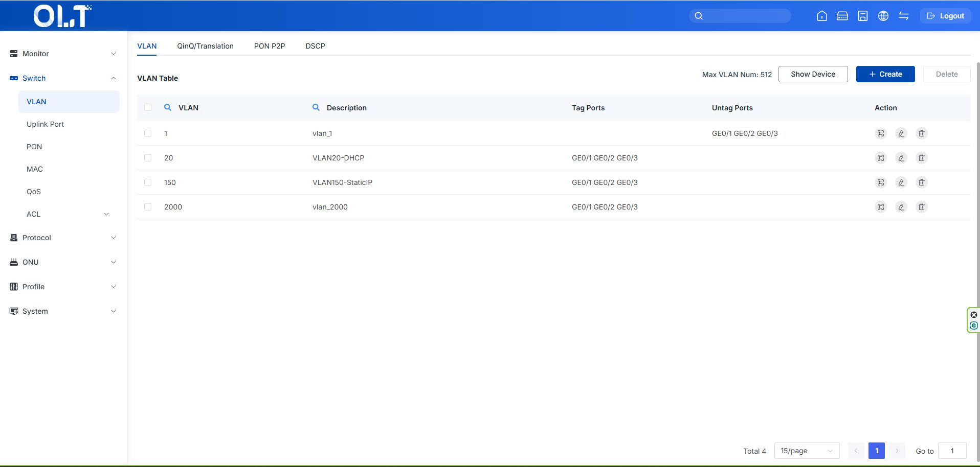Delete VLAN 150 using the trash icon

[922, 182]
